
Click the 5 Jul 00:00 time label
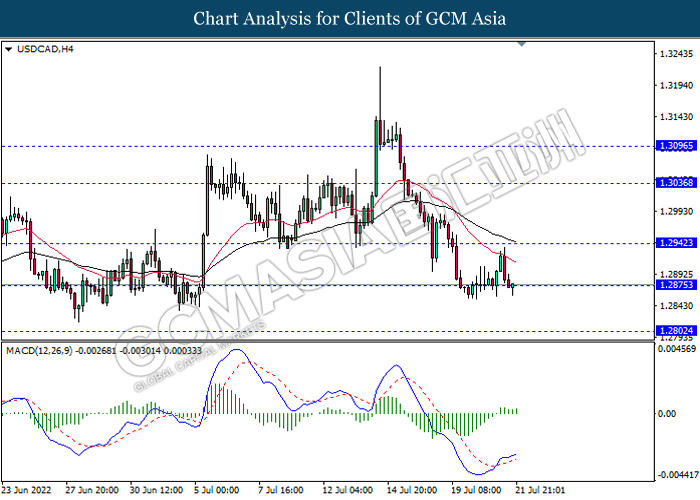pyautogui.click(x=217, y=490)
